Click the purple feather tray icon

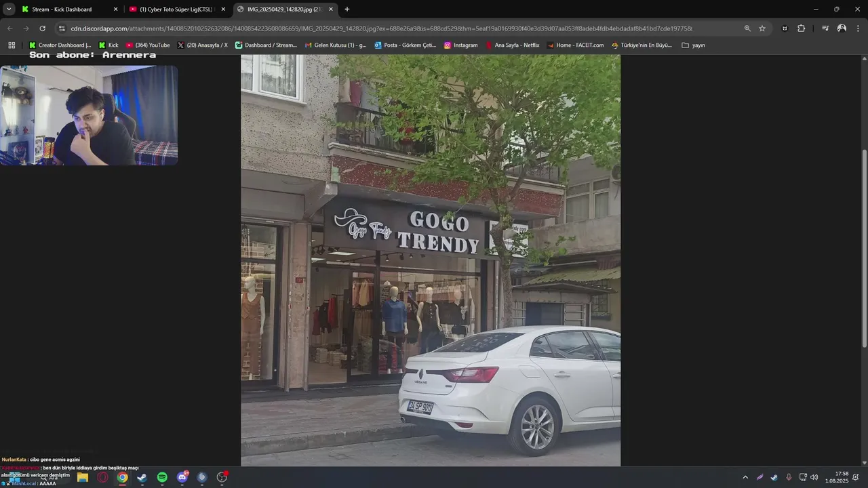[760, 477]
